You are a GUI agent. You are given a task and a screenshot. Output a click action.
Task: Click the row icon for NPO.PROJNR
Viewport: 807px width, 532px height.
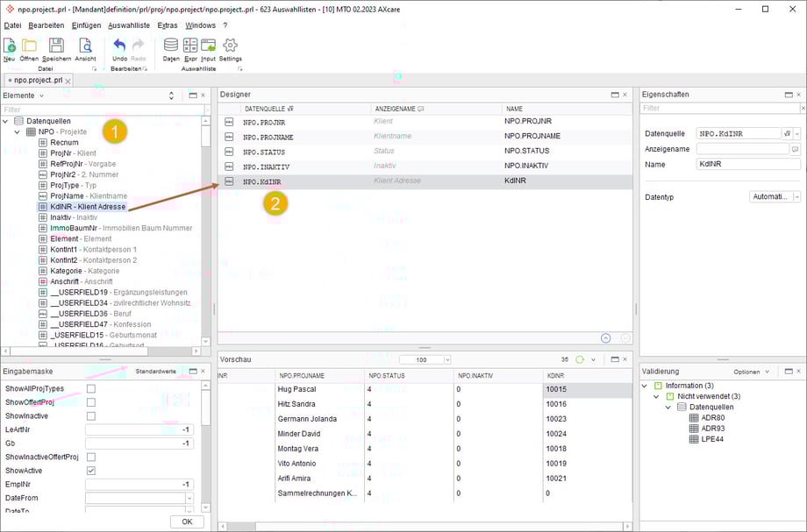[x=229, y=122]
